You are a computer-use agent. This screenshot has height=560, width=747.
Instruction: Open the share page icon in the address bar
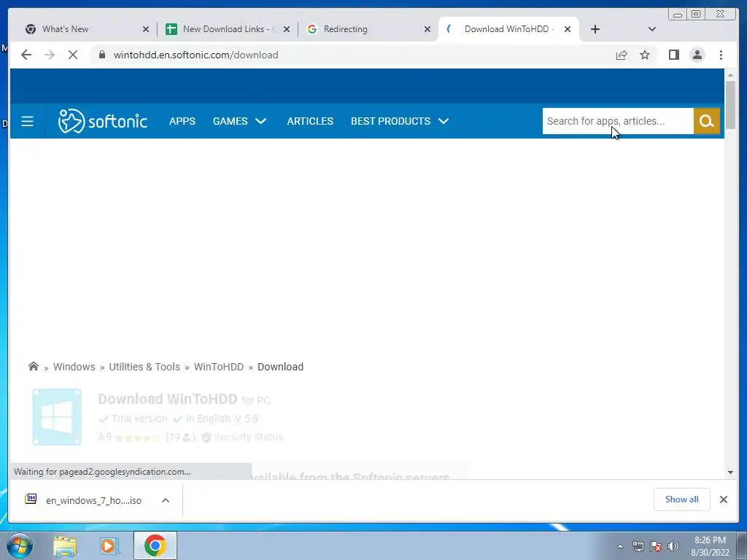[622, 55]
